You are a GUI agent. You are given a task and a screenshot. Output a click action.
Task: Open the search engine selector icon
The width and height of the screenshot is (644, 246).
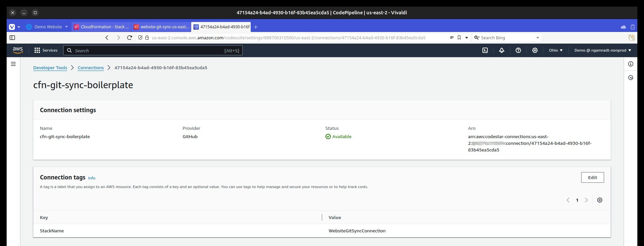click(476, 38)
